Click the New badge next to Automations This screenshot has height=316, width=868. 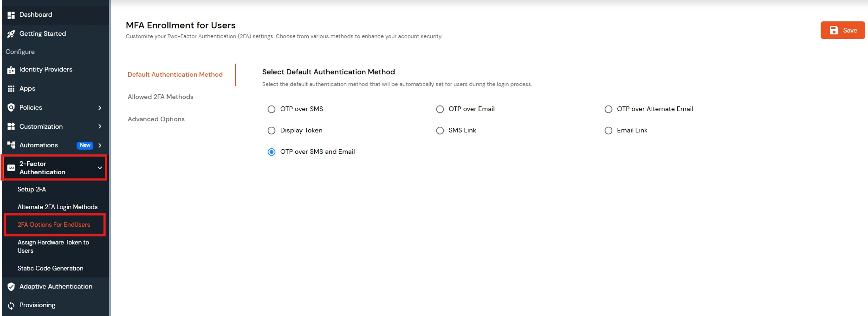[84, 145]
